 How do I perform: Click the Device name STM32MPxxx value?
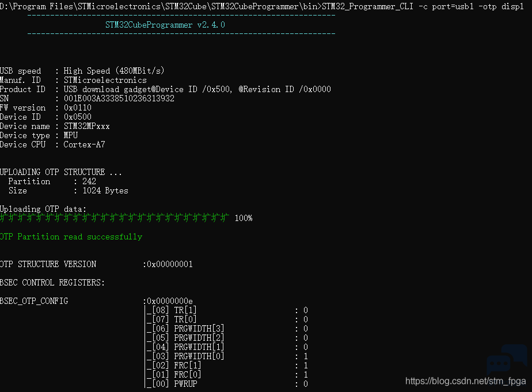pos(87,127)
